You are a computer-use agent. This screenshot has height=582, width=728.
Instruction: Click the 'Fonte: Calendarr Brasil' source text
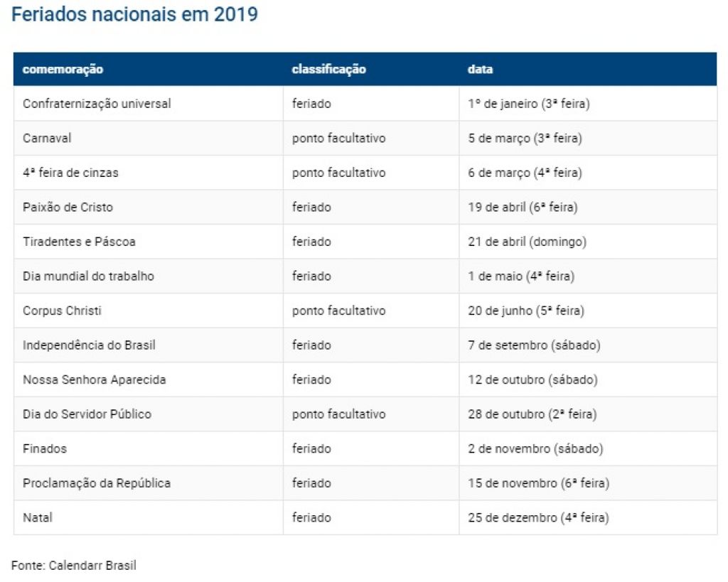74,565
